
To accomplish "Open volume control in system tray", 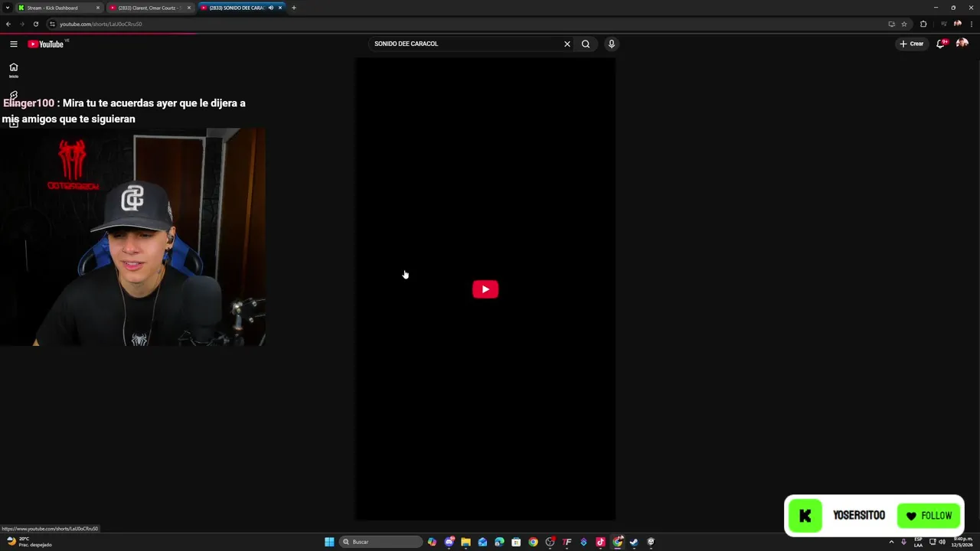I will click(942, 542).
